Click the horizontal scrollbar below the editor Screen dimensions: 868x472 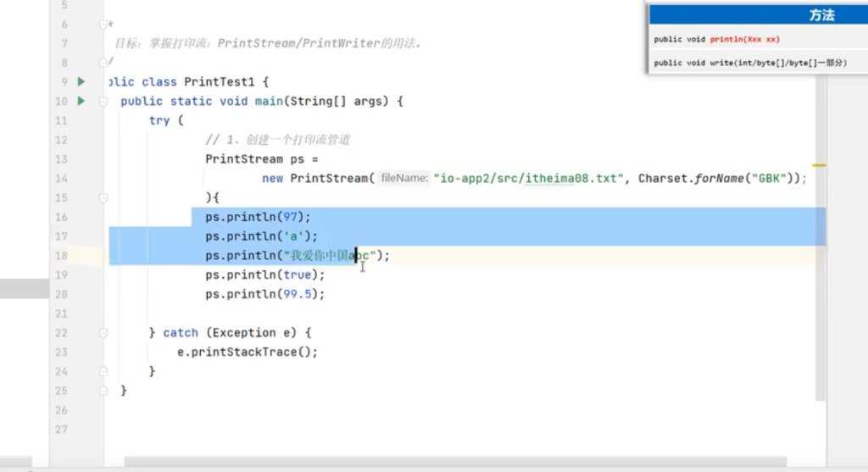(424, 462)
